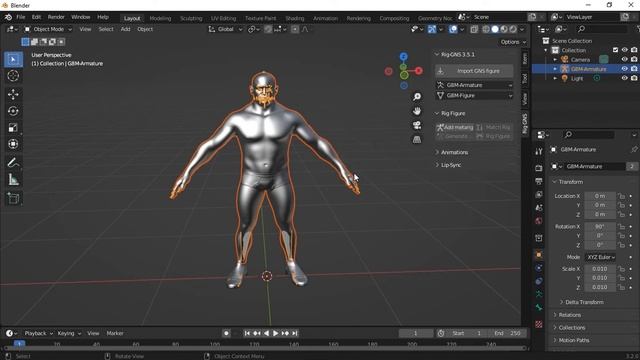Open the World properties tab icon
Screen dimensions: 640x360
(539, 221)
